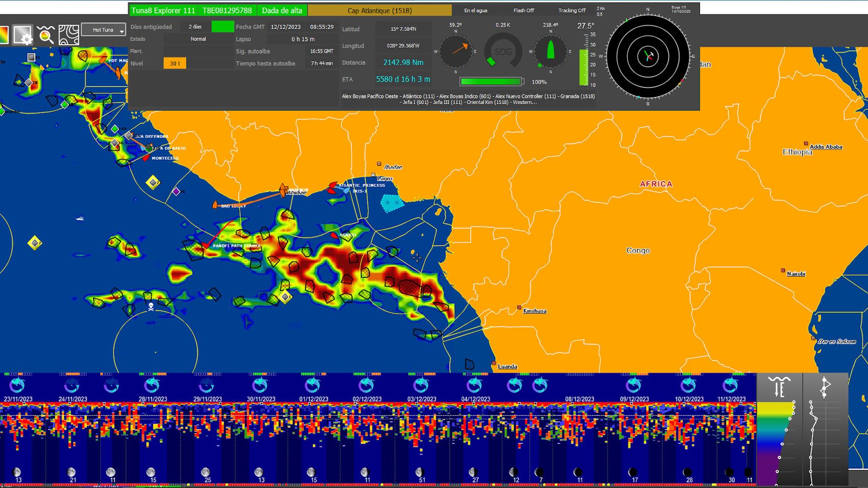Open the temperature depth profile icon

pos(779,387)
